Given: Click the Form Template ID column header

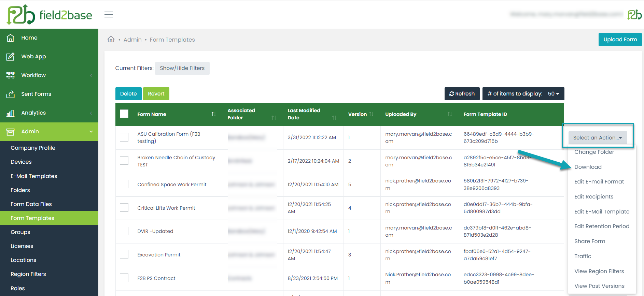Looking at the screenshot, I should click(x=485, y=114).
